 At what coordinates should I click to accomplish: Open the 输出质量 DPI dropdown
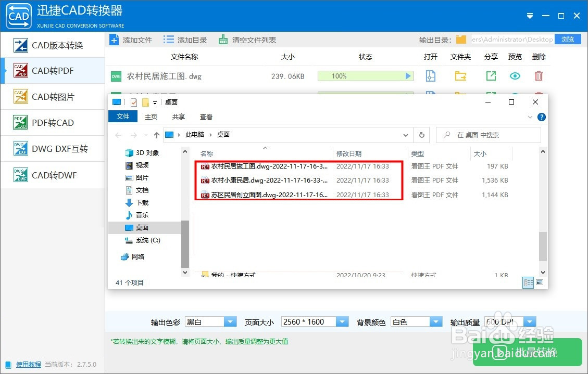point(530,321)
